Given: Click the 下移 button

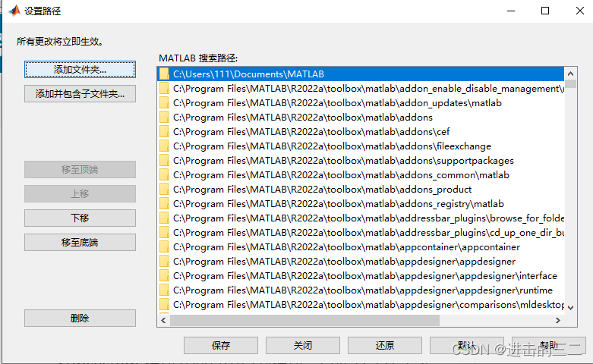Looking at the screenshot, I should point(80,218).
